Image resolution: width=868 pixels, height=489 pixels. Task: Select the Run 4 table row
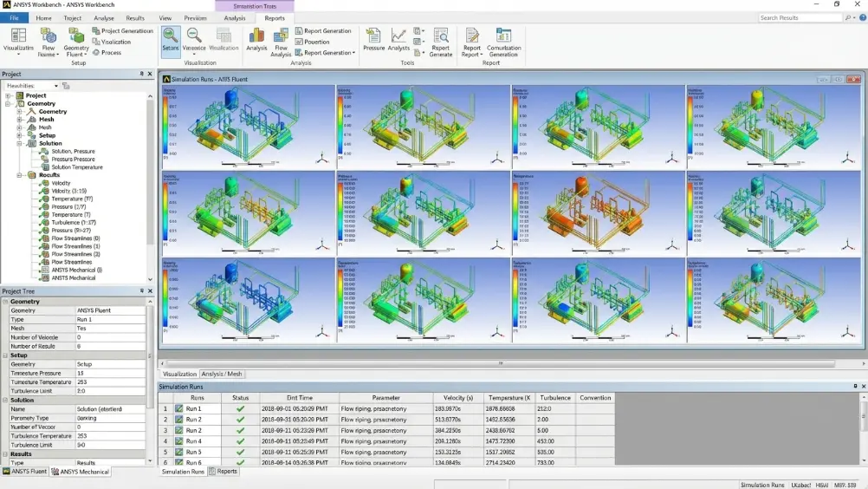point(386,441)
